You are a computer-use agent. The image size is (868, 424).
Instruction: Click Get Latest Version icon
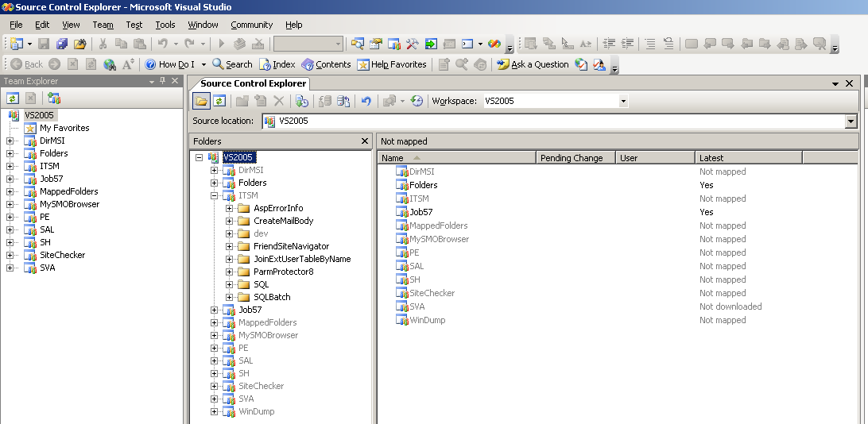tap(302, 101)
